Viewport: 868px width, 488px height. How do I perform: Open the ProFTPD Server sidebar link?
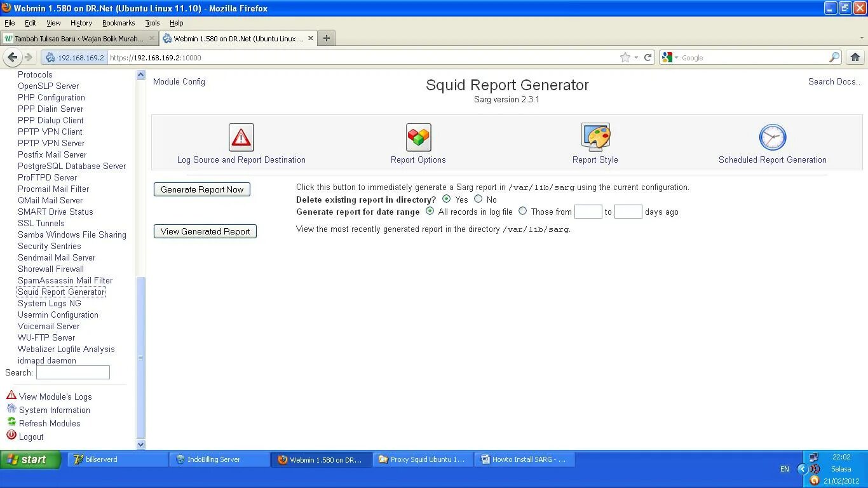(47, 178)
